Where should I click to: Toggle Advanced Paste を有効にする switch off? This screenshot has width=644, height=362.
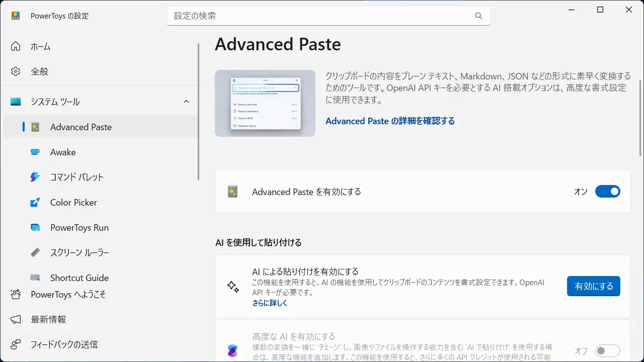pos(607,192)
